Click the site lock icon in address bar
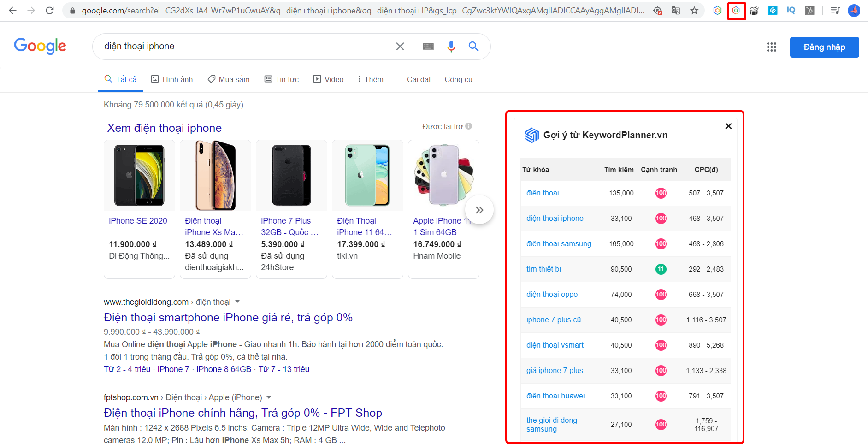The width and height of the screenshot is (868, 444). pos(72,10)
